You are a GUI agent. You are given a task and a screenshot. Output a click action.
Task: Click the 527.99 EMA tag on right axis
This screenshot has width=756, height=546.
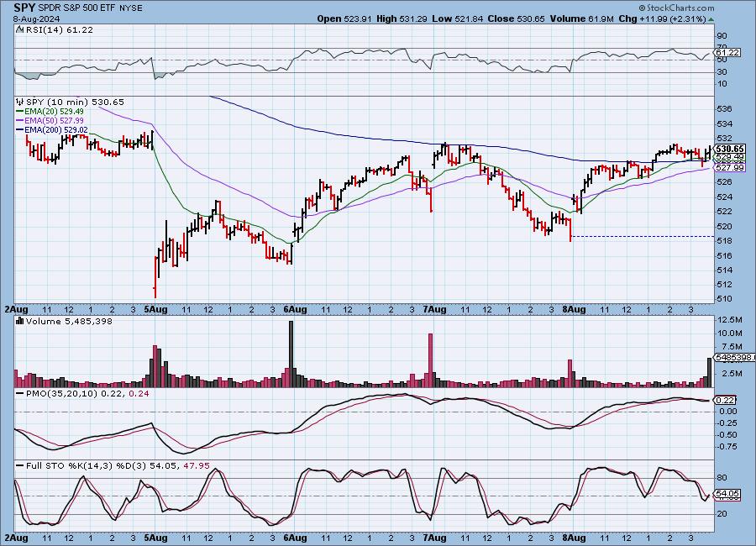[730, 168]
